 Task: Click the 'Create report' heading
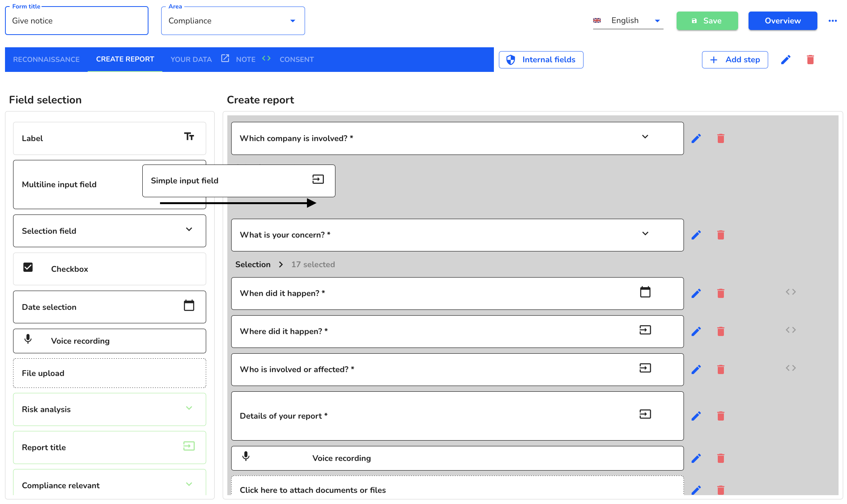260,100
